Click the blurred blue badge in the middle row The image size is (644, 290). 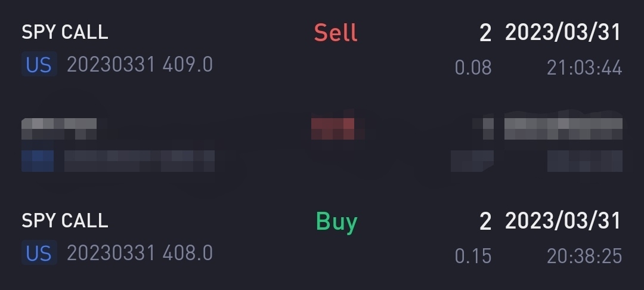click(x=38, y=161)
